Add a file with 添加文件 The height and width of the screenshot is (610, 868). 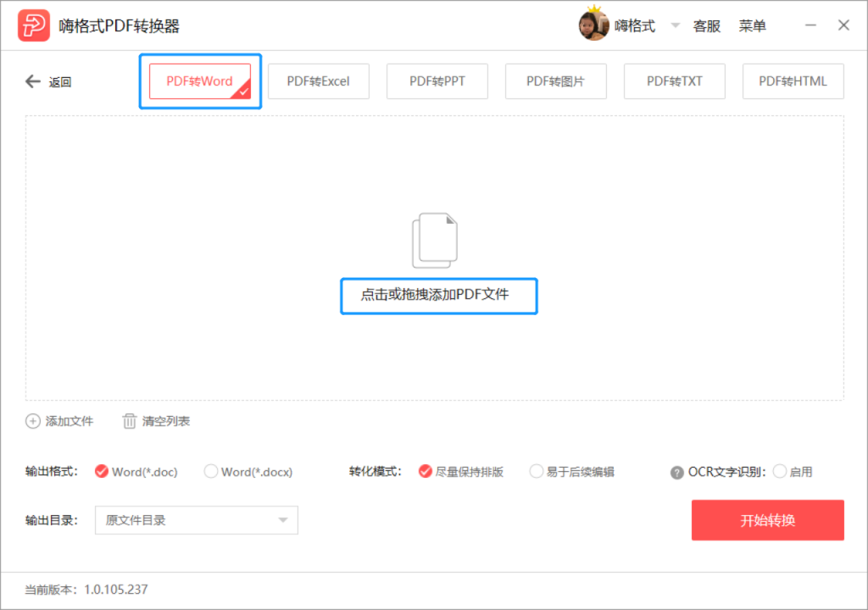[x=59, y=421]
